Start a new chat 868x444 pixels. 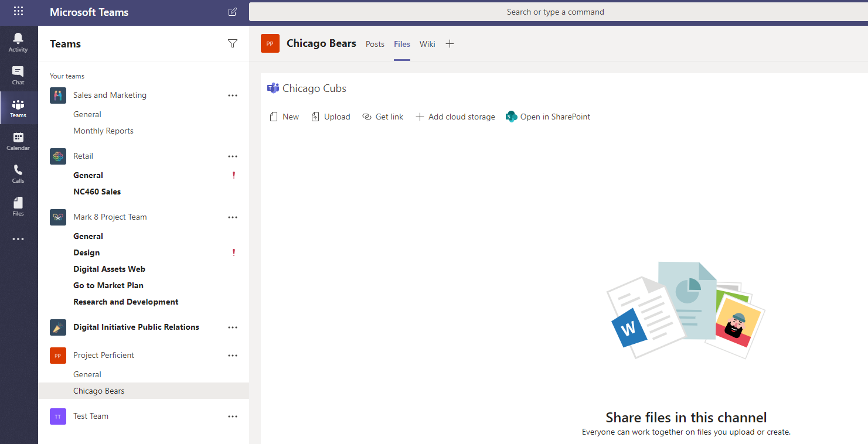pyautogui.click(x=232, y=12)
